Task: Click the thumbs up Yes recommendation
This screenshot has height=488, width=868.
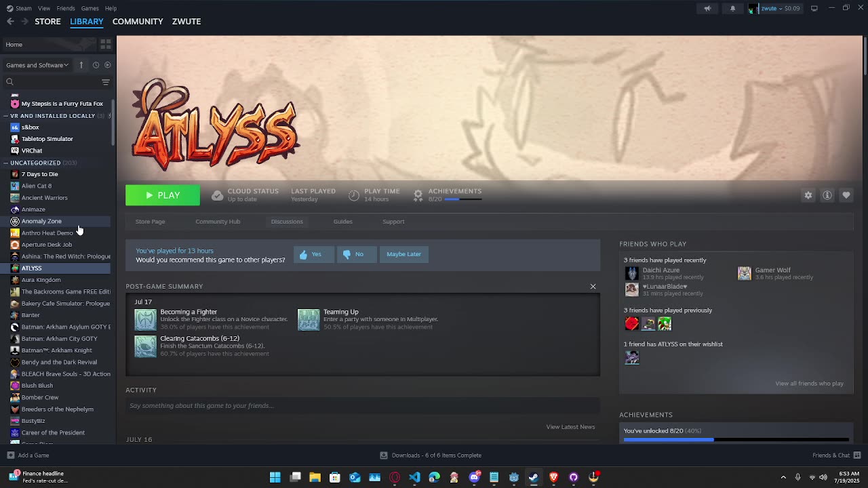Action: [314, 254]
